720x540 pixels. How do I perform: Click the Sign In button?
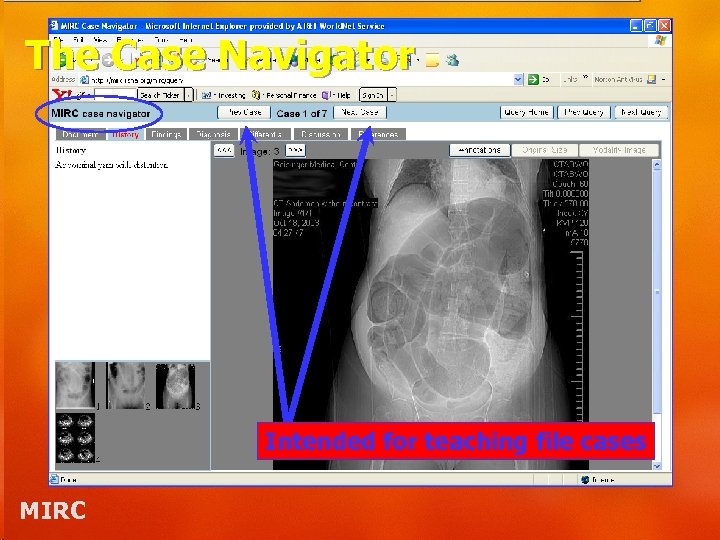[373, 95]
